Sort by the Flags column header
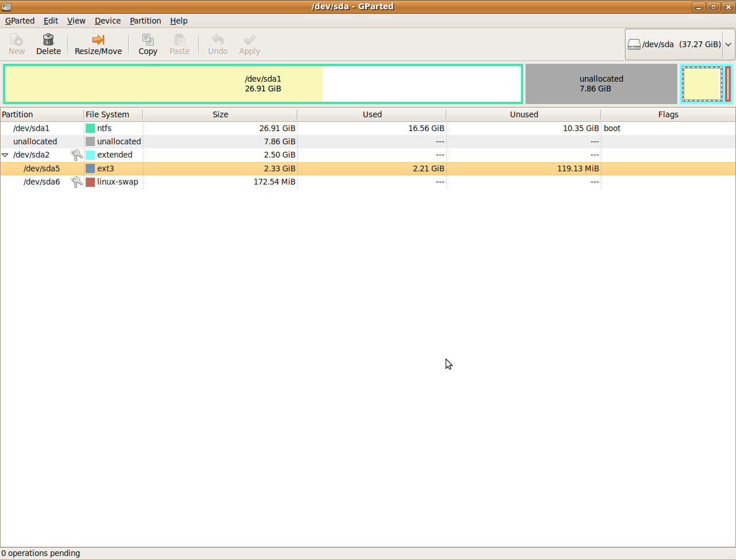The width and height of the screenshot is (736, 560). click(x=668, y=114)
